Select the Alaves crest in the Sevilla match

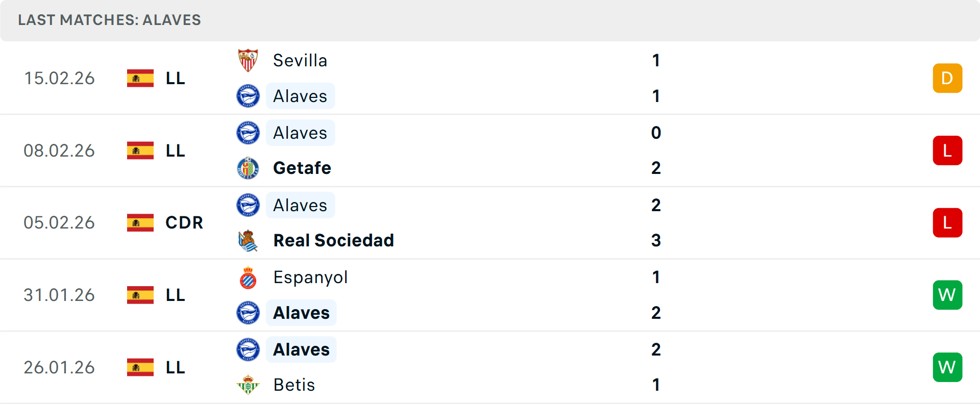click(249, 96)
